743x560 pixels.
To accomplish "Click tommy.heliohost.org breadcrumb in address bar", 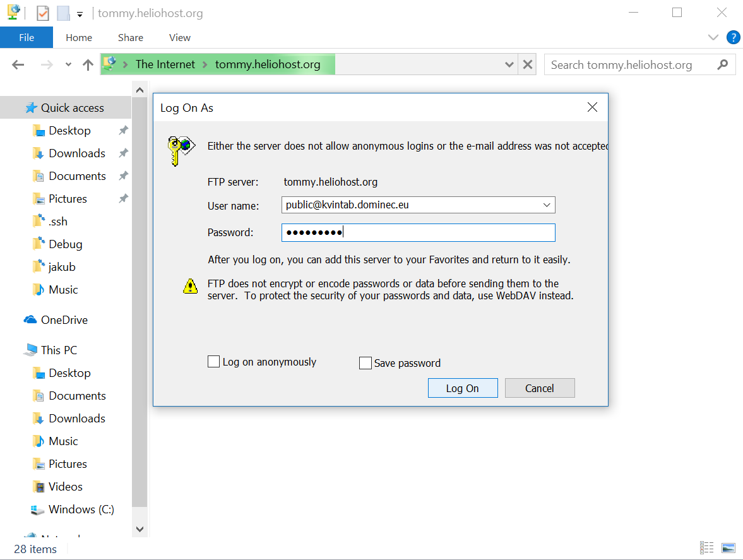I will tap(268, 64).
